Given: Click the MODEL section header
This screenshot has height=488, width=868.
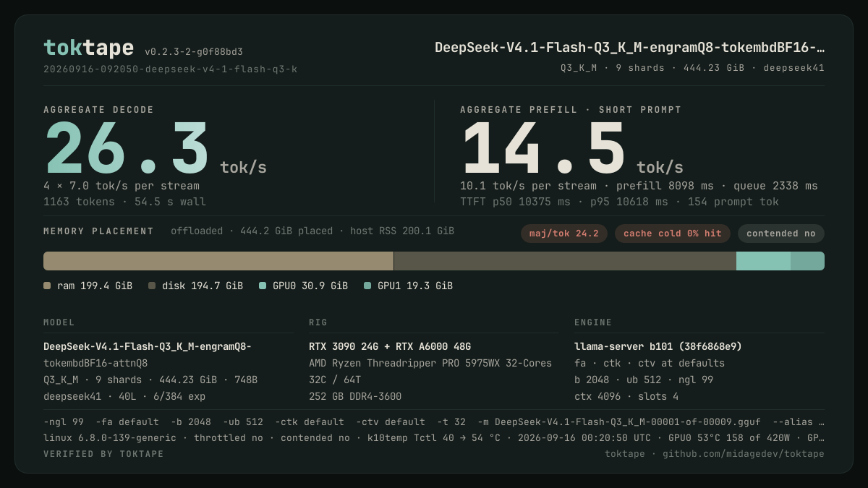Looking at the screenshot, I should tap(59, 322).
